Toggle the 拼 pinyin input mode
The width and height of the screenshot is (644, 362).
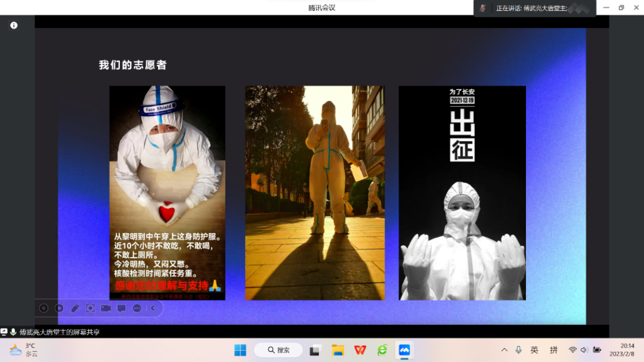tap(553, 350)
